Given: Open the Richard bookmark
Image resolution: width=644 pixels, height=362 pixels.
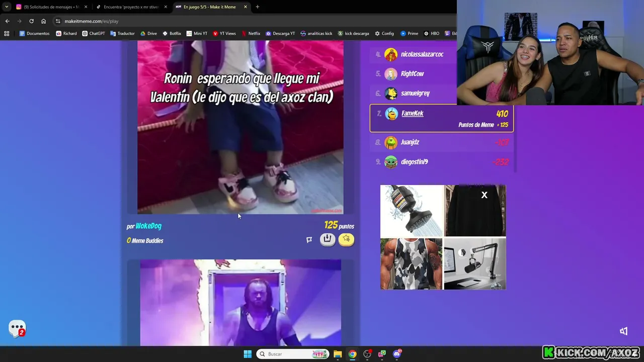Looking at the screenshot, I should coord(66,34).
